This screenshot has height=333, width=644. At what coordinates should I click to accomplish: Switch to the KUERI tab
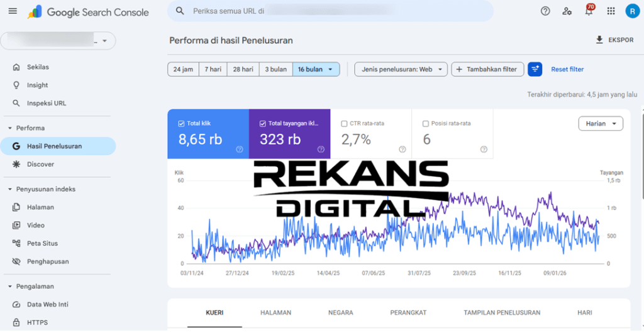click(214, 312)
